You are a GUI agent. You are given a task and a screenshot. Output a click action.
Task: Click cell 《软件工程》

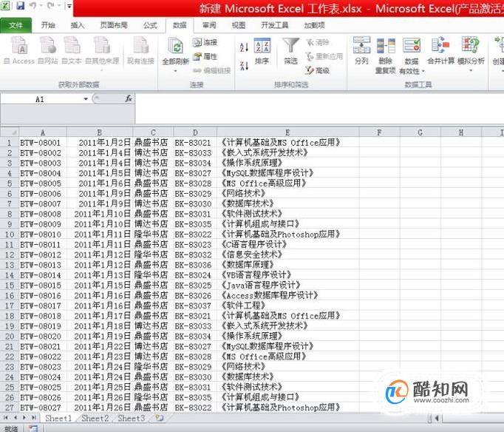pos(287,306)
